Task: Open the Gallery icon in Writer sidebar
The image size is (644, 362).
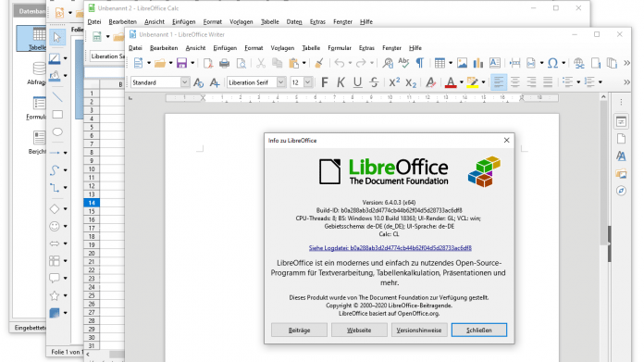Action: [x=621, y=174]
